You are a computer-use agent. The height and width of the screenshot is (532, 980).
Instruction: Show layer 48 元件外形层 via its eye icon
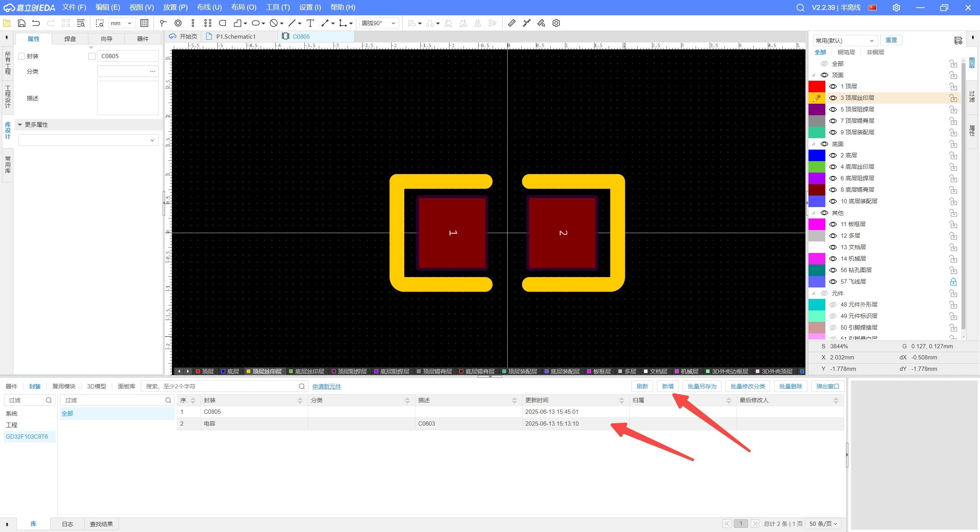(x=833, y=305)
